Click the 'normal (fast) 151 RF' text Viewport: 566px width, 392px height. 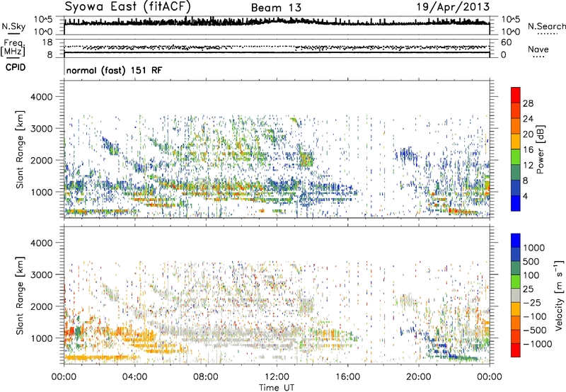114,70
